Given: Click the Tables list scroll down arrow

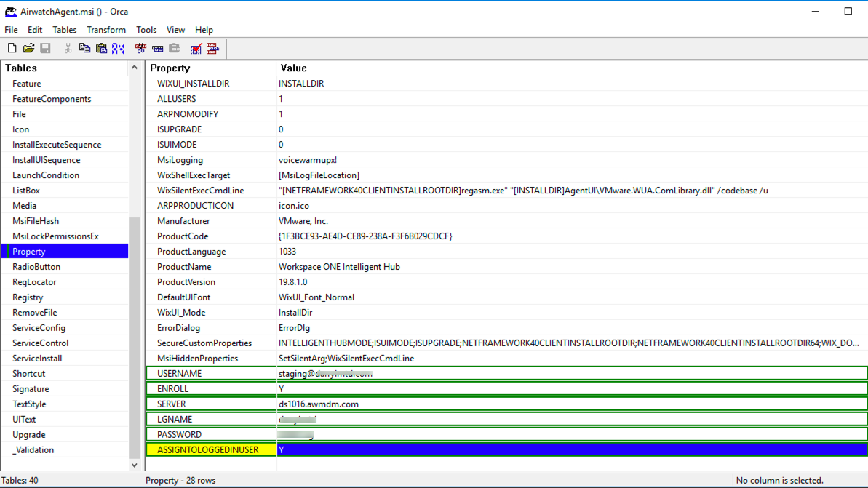Looking at the screenshot, I should pyautogui.click(x=134, y=465).
